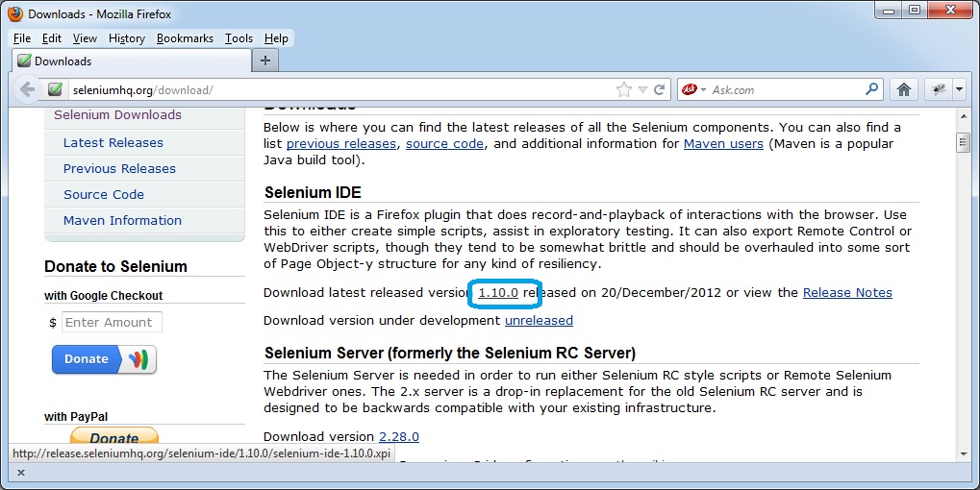Go to the Home page icon
The height and width of the screenshot is (490, 980).
pos(904,89)
